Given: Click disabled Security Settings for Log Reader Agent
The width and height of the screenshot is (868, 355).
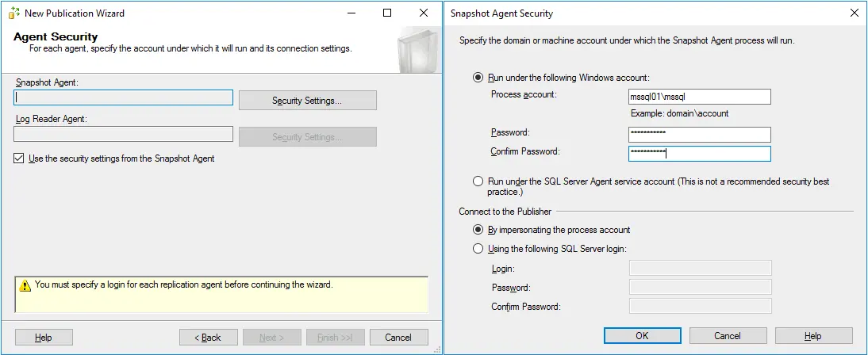Looking at the screenshot, I should [307, 136].
